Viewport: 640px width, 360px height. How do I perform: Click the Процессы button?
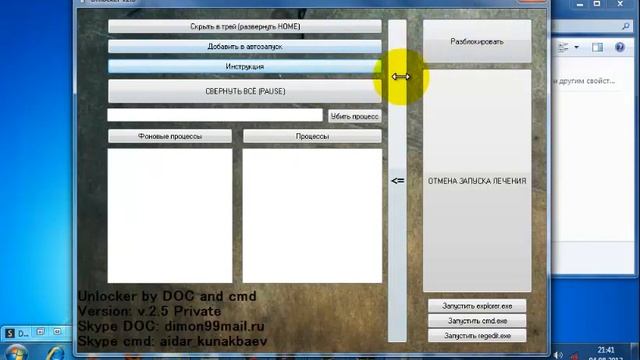click(312, 136)
